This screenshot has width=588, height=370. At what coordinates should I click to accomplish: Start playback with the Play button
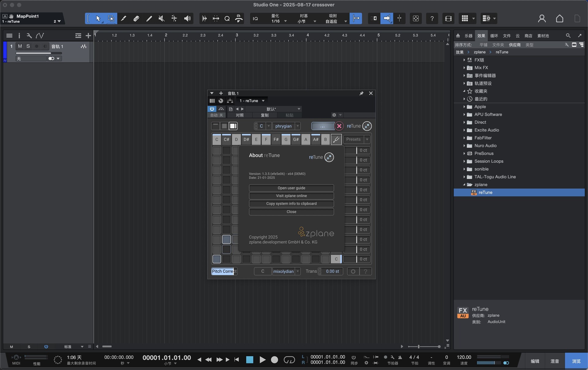[262, 360]
